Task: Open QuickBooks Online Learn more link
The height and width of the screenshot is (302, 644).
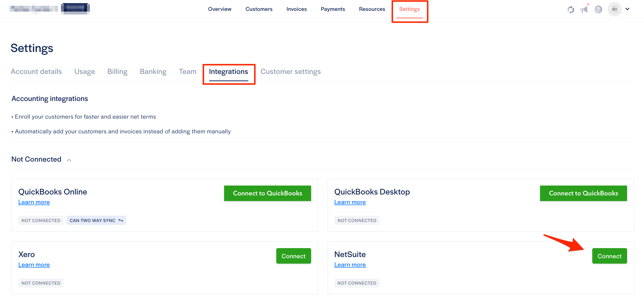Action: click(34, 202)
